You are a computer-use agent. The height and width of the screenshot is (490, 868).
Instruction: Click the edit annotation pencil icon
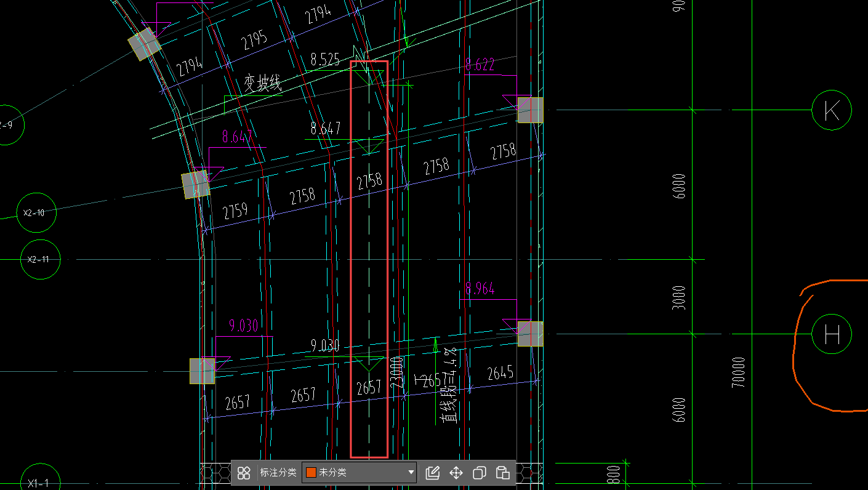433,473
